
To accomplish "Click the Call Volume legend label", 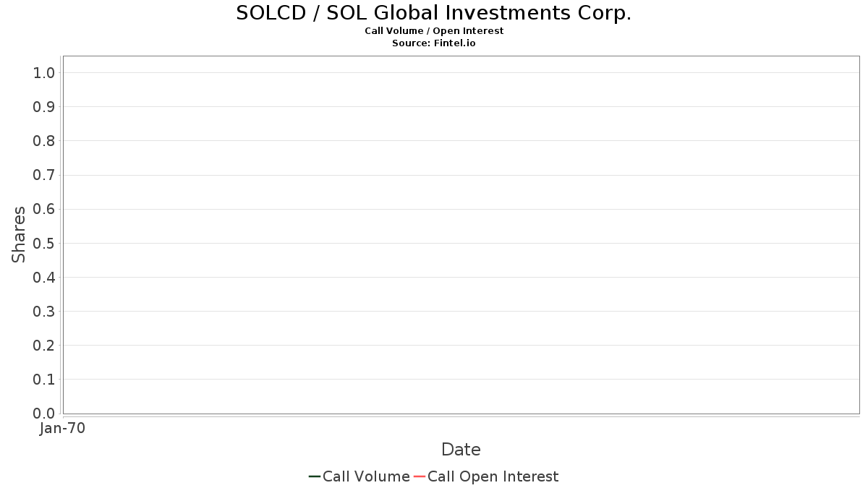I will pos(366,476).
